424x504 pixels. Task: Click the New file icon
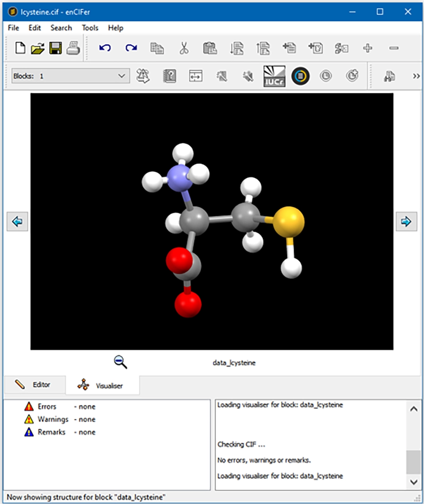20,48
